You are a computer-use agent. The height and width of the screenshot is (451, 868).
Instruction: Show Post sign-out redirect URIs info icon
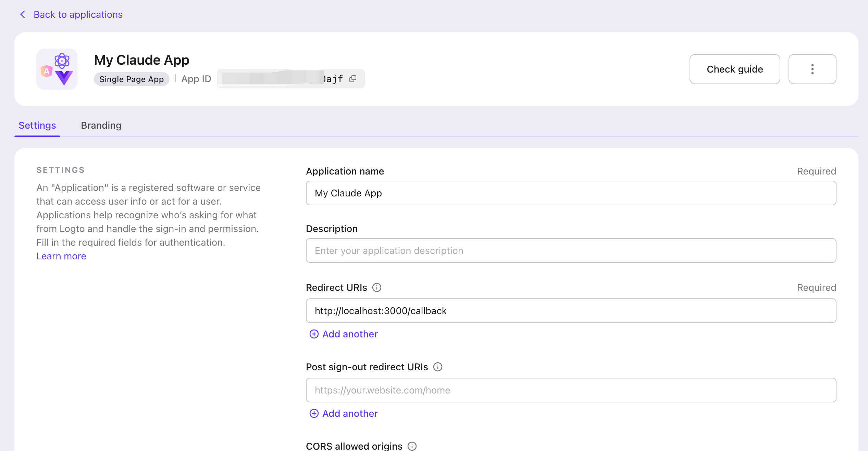[x=438, y=367]
